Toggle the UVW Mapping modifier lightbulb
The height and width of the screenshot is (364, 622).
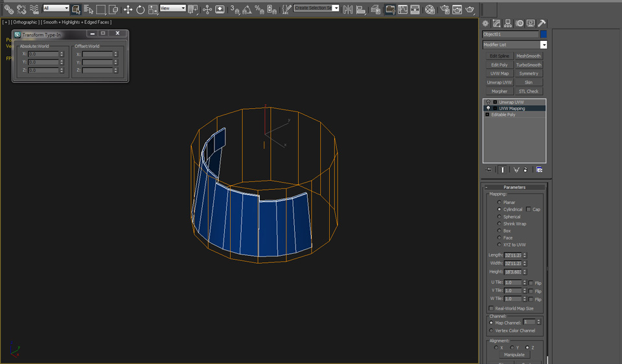[487, 108]
